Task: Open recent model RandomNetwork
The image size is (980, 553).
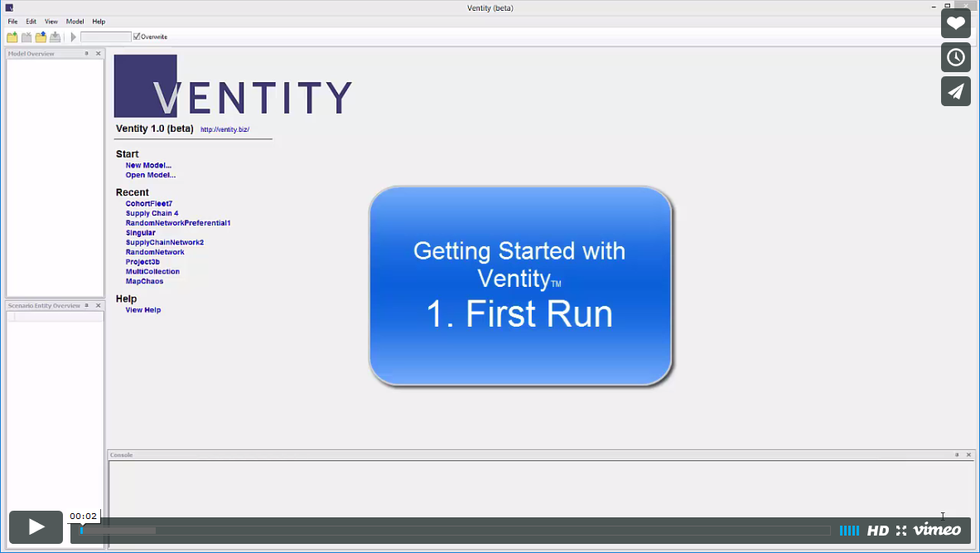Action: pyautogui.click(x=155, y=252)
